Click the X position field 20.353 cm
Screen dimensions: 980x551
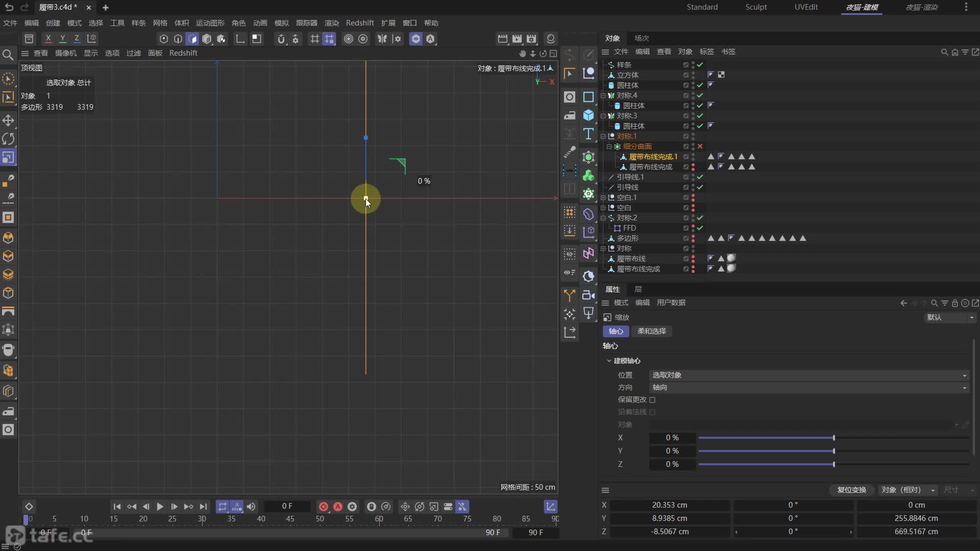(670, 505)
